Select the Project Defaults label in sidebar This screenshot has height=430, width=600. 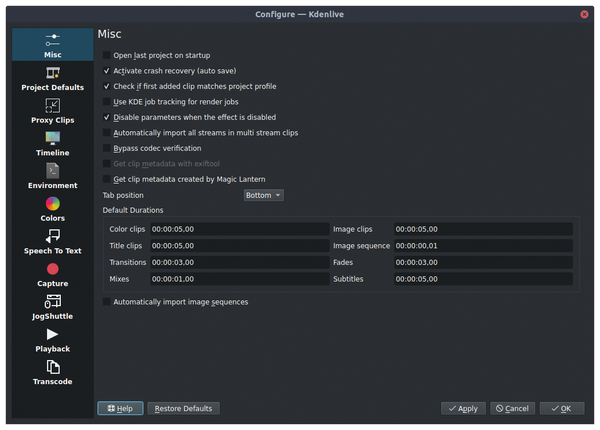pos(52,87)
